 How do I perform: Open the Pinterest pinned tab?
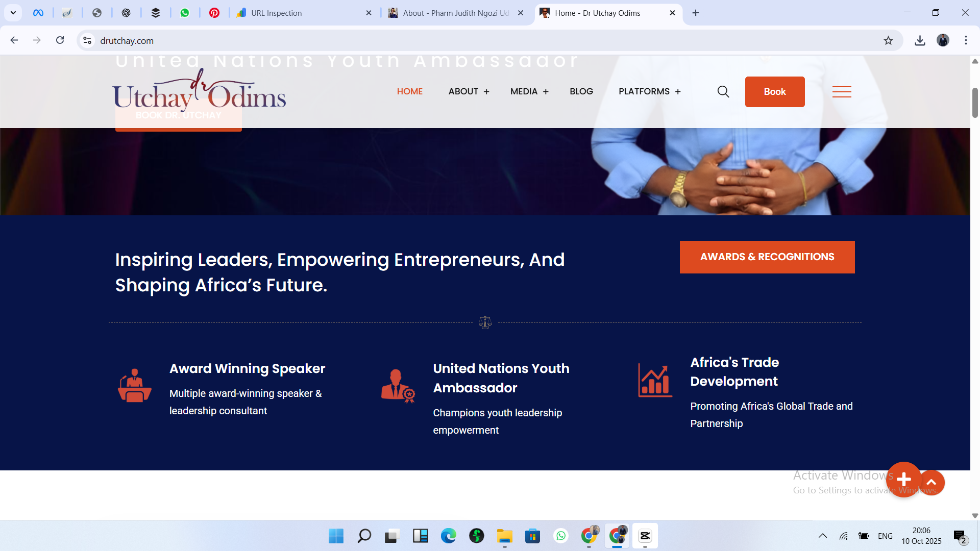pos(214,13)
